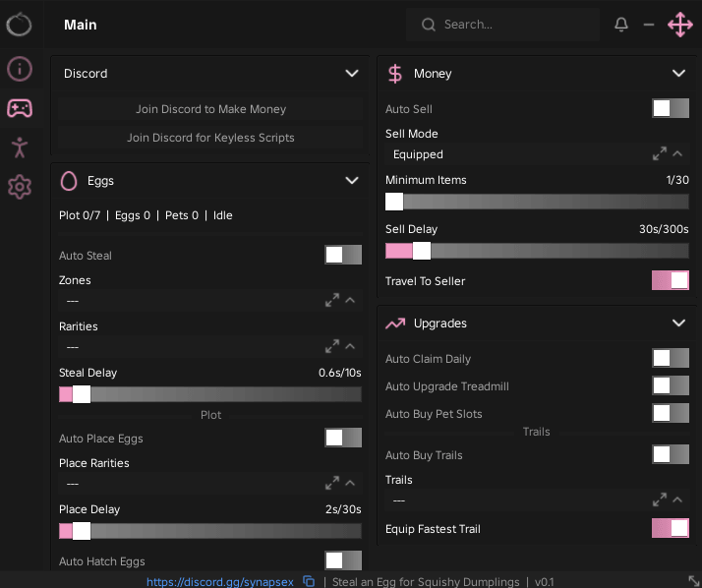Click the Upgrades section title
702x588 pixels.
coord(440,323)
